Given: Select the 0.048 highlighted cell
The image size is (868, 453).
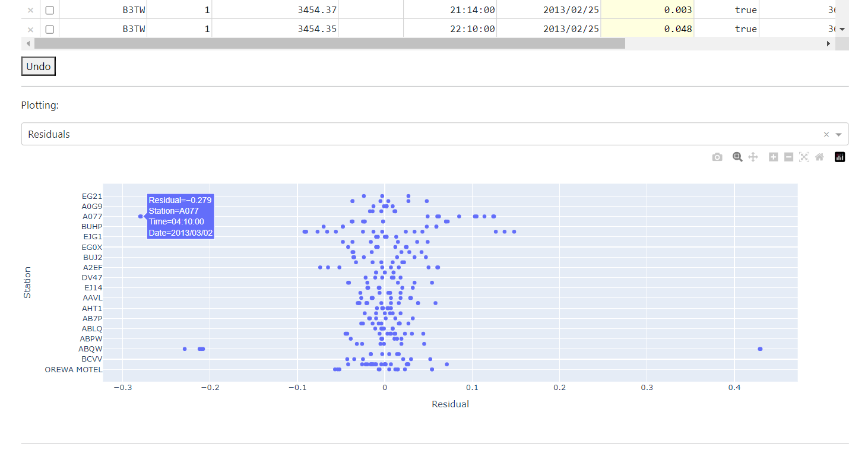Looking at the screenshot, I should pos(647,28).
